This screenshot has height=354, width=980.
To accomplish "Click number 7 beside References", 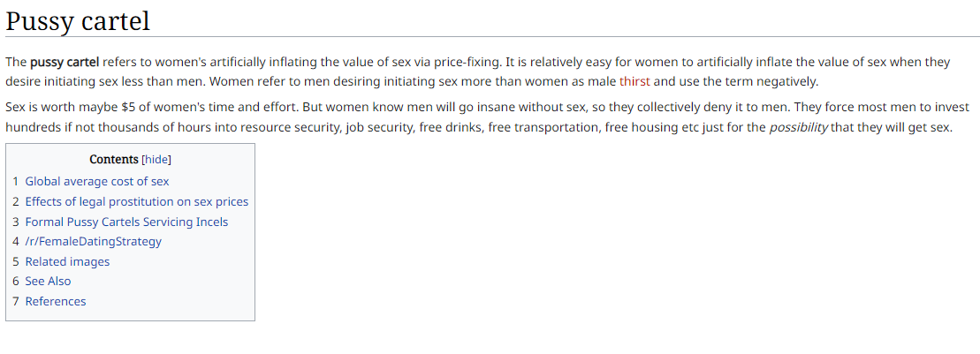I will [16, 301].
